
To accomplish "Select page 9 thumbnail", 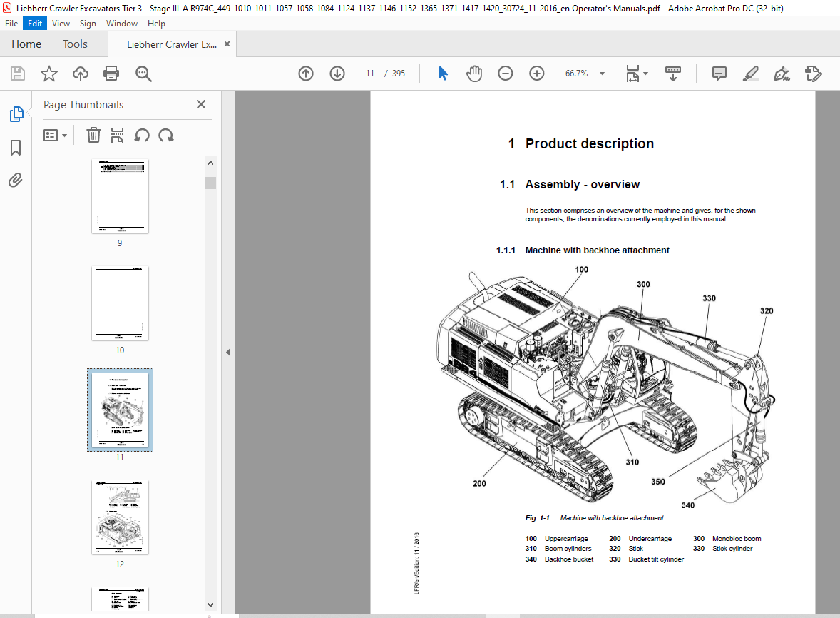I will (x=120, y=196).
